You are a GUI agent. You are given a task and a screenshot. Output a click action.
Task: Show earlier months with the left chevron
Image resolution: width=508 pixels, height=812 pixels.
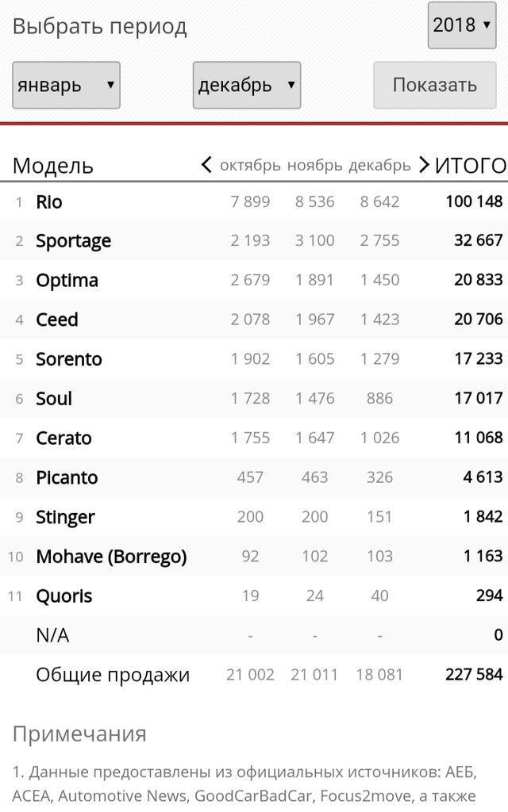(x=206, y=165)
